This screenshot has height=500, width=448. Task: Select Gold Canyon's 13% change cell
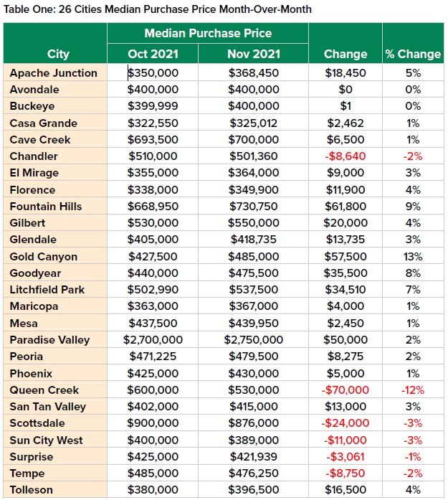[413, 257]
